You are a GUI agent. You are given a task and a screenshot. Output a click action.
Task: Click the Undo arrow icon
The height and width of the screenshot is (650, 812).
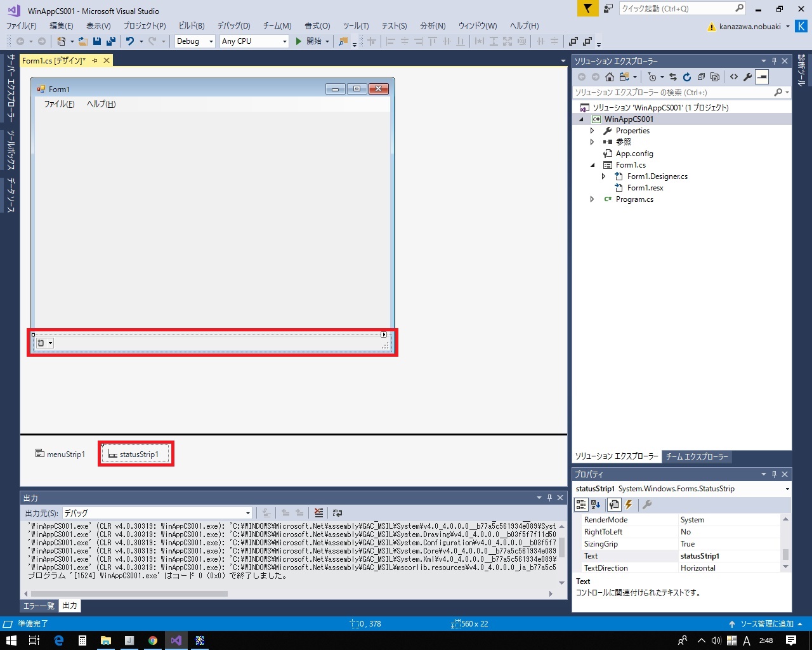coord(130,41)
